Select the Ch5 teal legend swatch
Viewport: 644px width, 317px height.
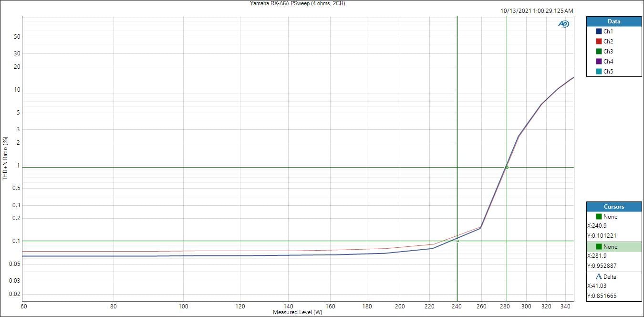tap(599, 72)
